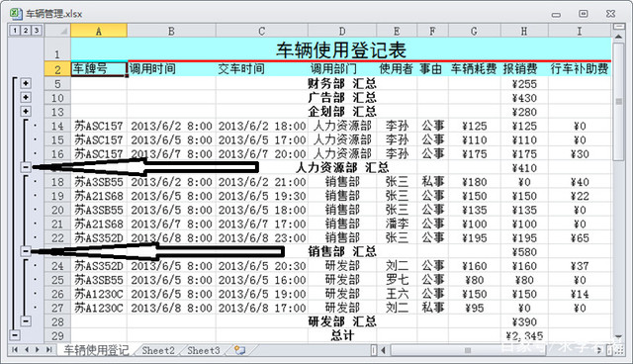Go to first sheet navigation arrow

point(15,350)
